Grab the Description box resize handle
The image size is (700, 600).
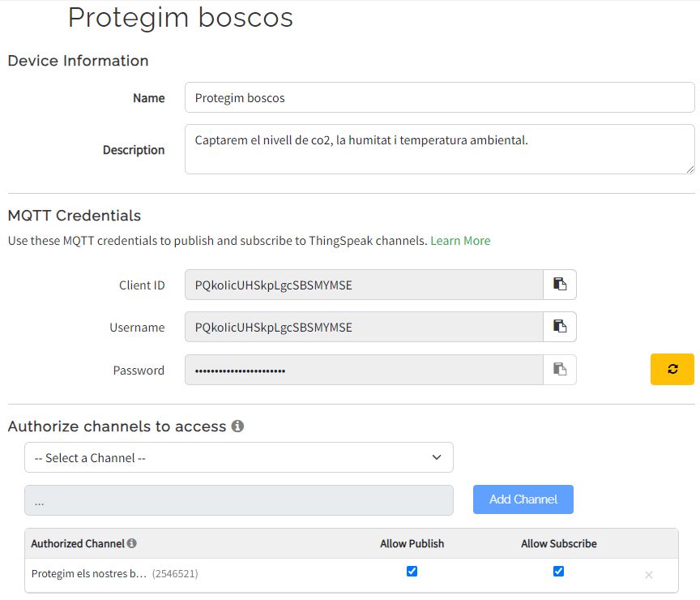point(690,169)
